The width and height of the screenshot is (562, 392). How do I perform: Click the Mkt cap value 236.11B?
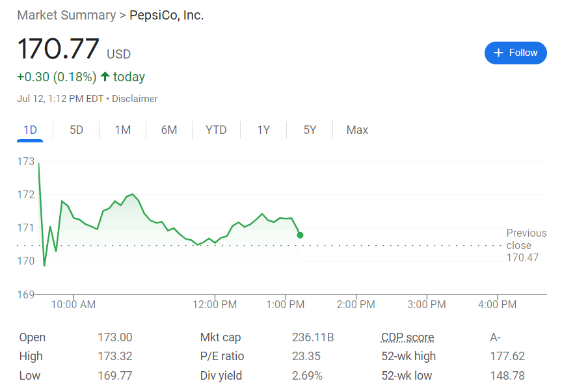[x=313, y=337]
